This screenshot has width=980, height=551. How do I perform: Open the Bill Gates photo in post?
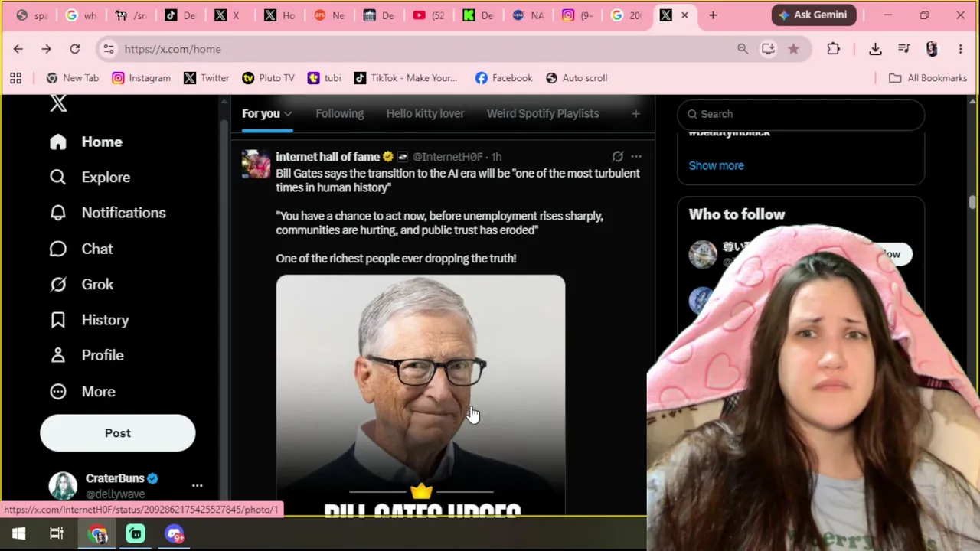click(420, 395)
